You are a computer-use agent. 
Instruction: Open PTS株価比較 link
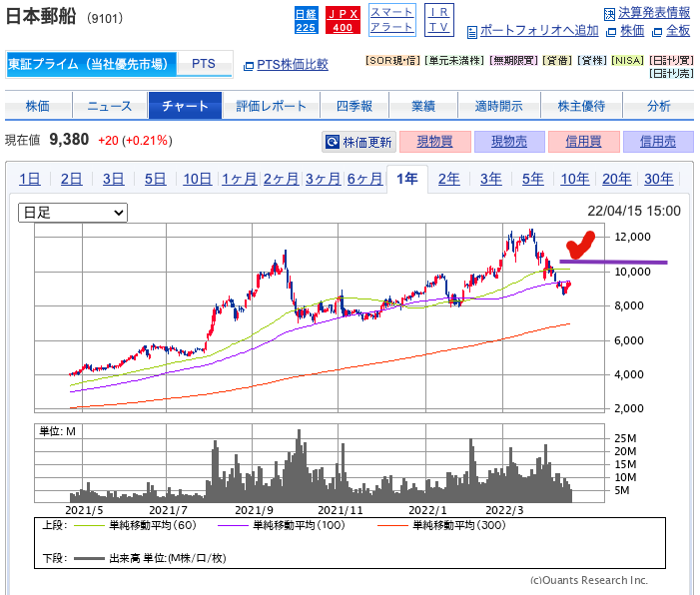pos(293,65)
